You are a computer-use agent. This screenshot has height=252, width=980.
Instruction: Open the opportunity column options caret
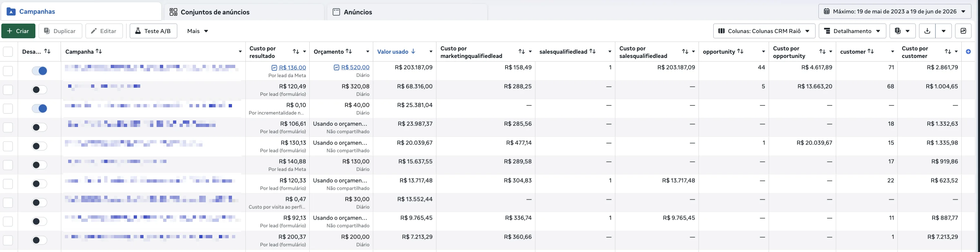[763, 52]
